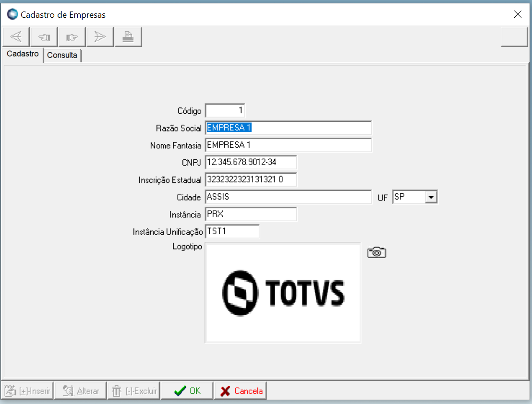Click the Instância field with PRX
This screenshot has width=532, height=404.
[251, 214]
